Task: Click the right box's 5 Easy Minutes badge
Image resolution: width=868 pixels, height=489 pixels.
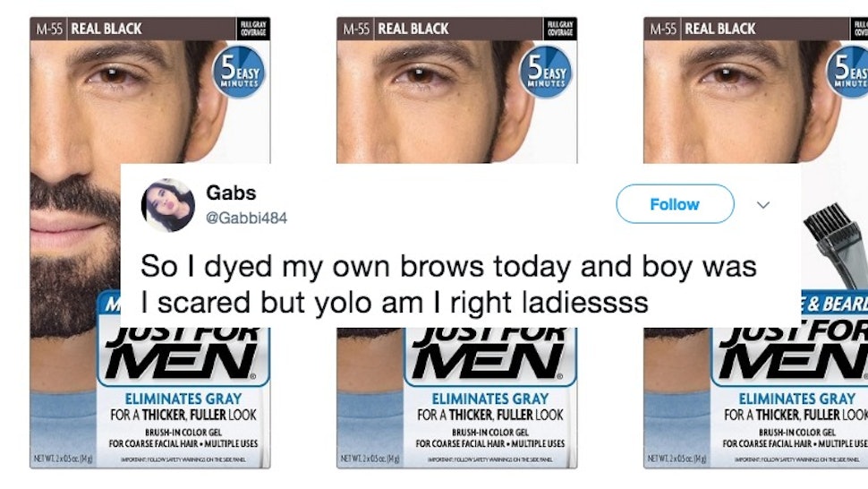Action: [847, 72]
